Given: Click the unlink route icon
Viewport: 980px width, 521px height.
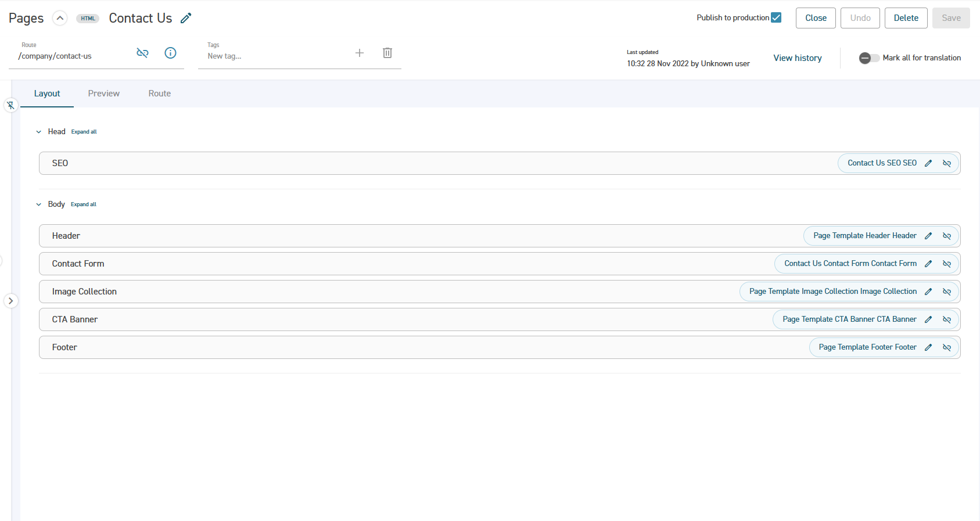Looking at the screenshot, I should (x=142, y=53).
